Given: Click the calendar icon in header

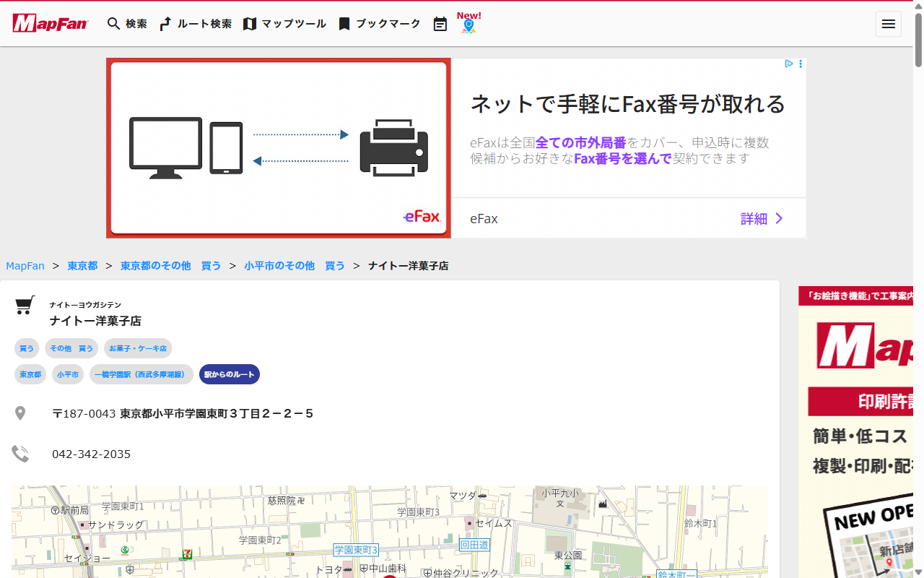Looking at the screenshot, I should click(x=440, y=25).
